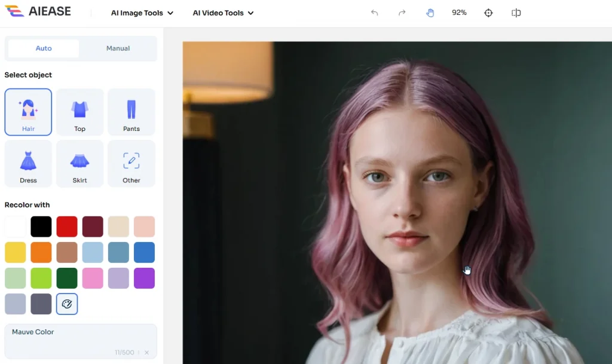Clear the Mauve Color prompt text
Screen dimensions: 612x364
click(147, 353)
